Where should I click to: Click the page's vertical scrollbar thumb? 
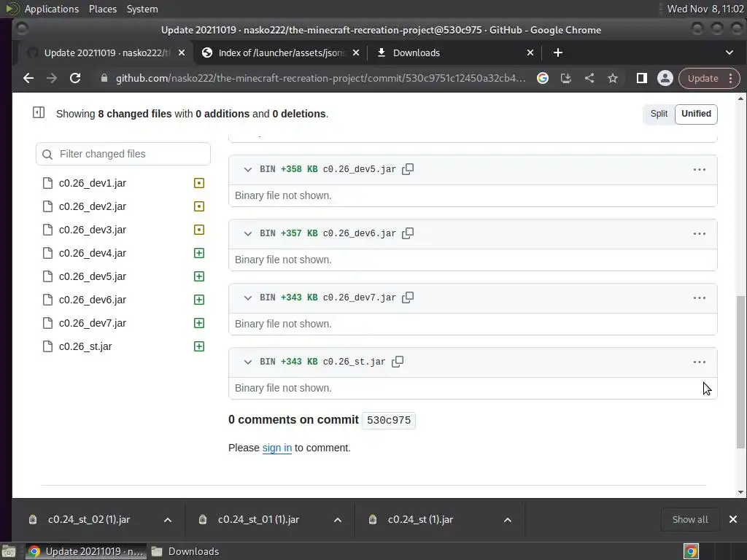[740, 371]
